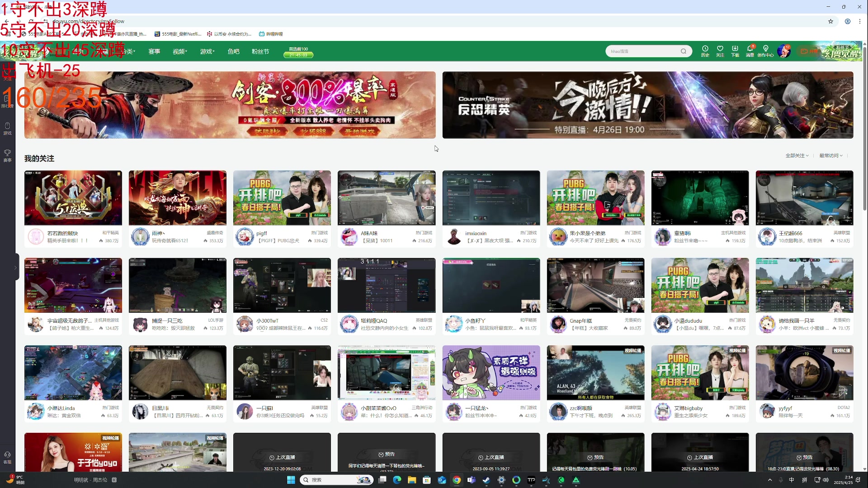The width and height of the screenshot is (868, 488).
Task: Open the 关注 heart icon in header
Action: tap(720, 51)
